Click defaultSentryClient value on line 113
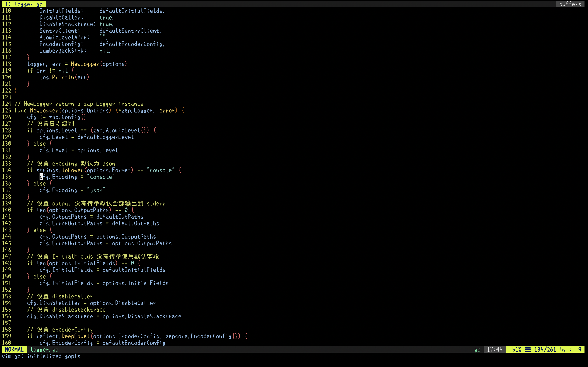588x367 pixels. click(x=130, y=31)
